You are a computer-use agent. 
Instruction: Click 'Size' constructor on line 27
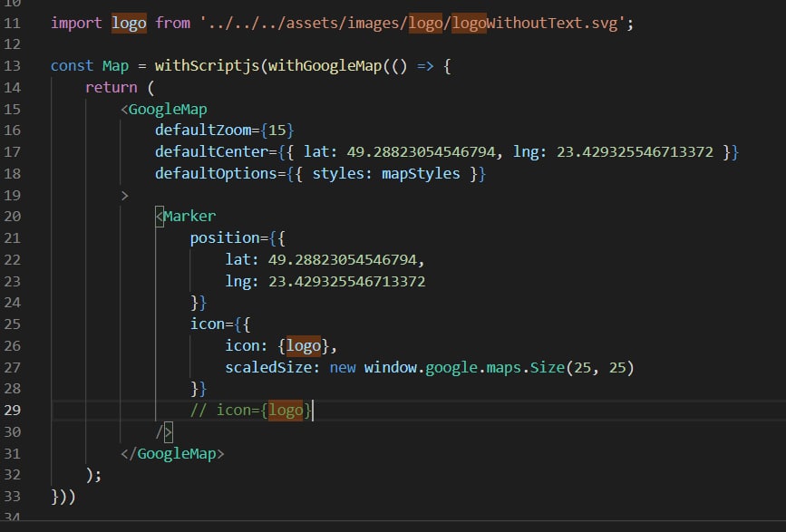click(548, 368)
